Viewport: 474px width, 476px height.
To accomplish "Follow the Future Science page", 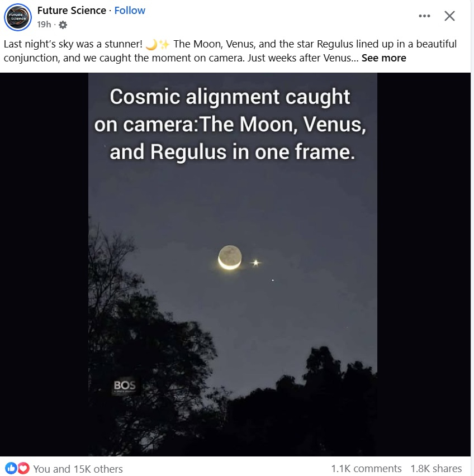I will [x=130, y=11].
